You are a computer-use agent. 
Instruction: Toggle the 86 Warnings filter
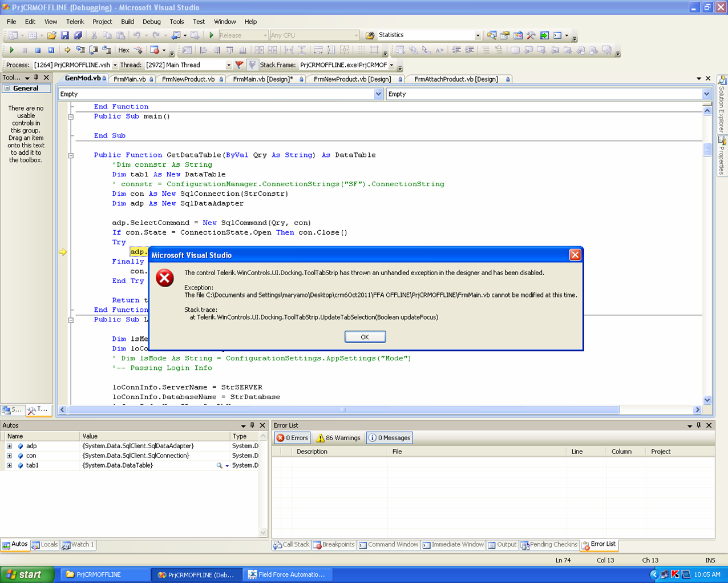coord(338,438)
